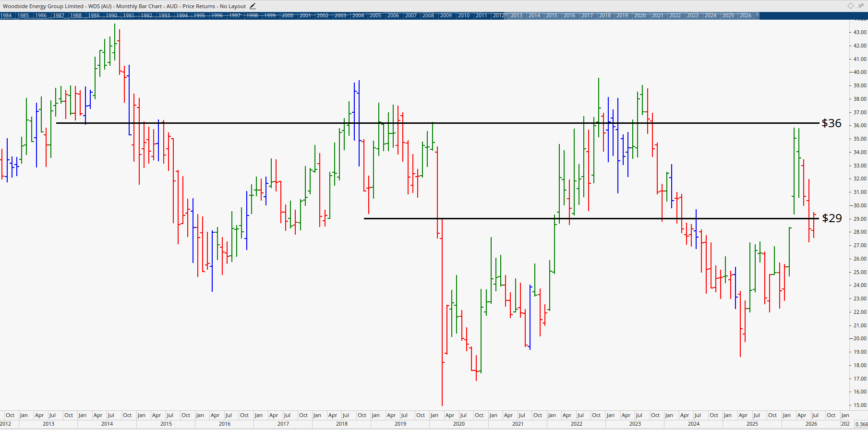The image size is (868, 430).
Task: Click the diamond icon in title bar
Action: [850, 6]
